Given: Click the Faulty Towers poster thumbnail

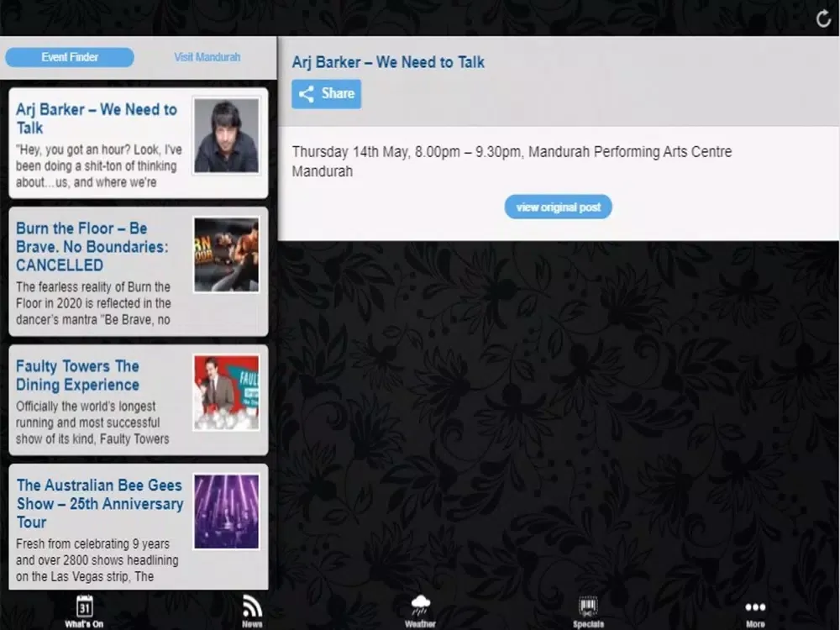Looking at the screenshot, I should coord(226,392).
